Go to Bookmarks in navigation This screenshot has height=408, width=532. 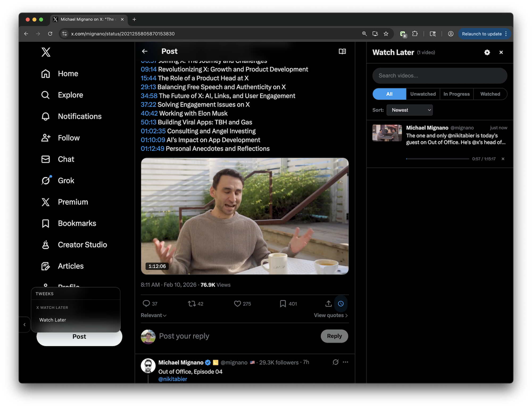(x=77, y=223)
